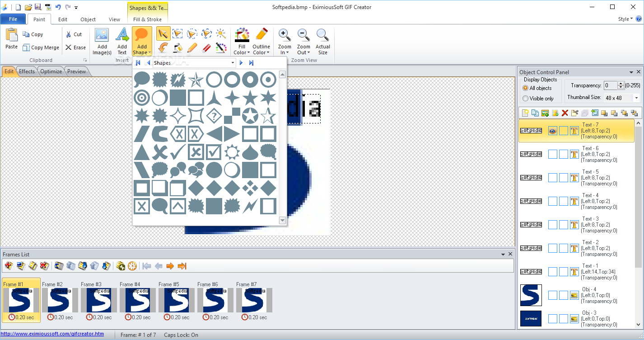Screen dimensions: 644x340
Task: Toggle visibility box of Text - 6
Action: [x=553, y=154]
